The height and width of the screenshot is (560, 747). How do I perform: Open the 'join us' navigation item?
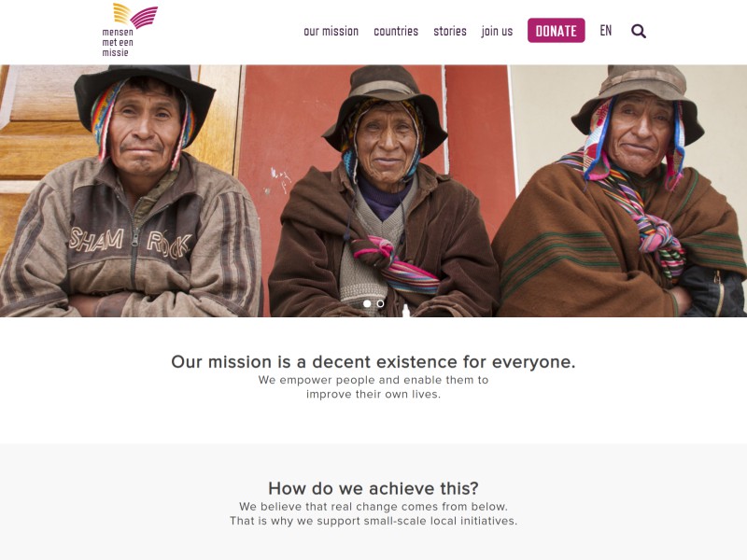[497, 32]
